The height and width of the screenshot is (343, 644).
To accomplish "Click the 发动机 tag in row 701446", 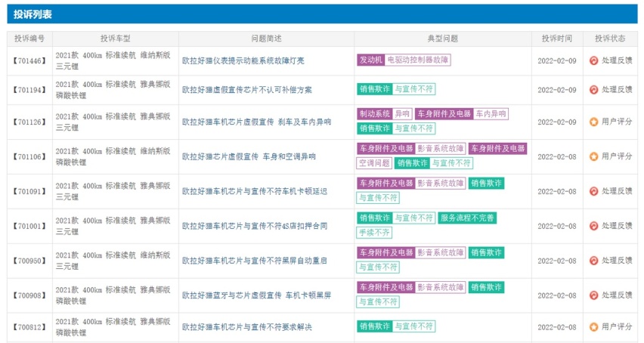I will tap(371, 60).
